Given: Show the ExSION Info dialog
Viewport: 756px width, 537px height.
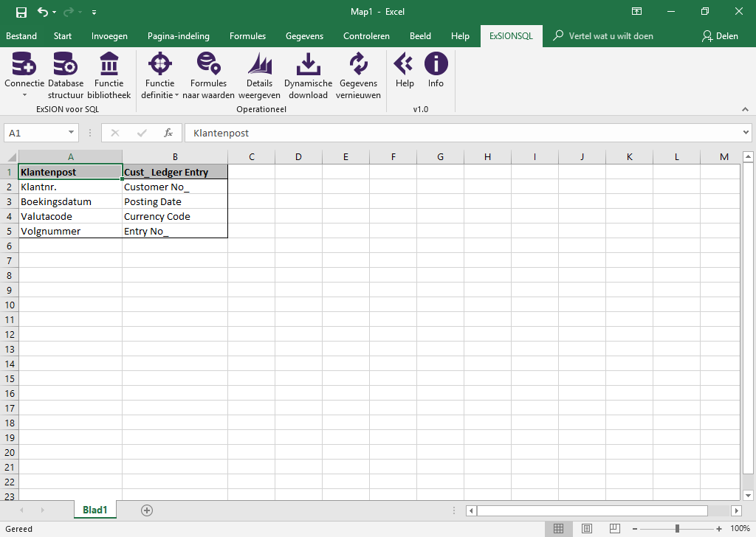Looking at the screenshot, I should (x=436, y=70).
